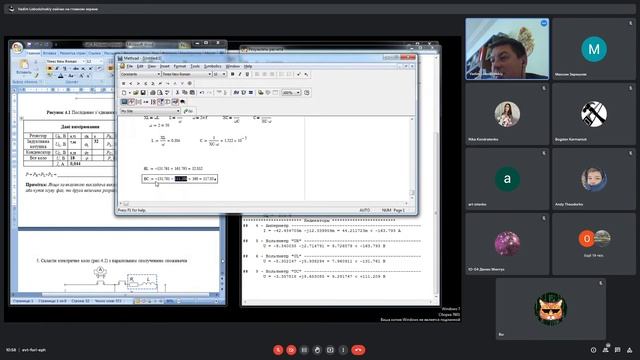This screenshot has width=640, height=360.
Task: Switch to Главная tab in Word
Action: click(x=33, y=53)
